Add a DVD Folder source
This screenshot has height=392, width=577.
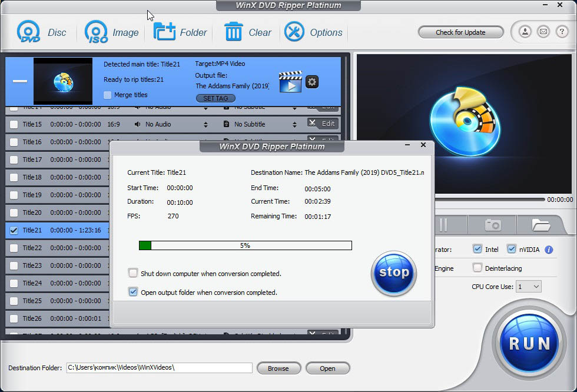[164, 32]
